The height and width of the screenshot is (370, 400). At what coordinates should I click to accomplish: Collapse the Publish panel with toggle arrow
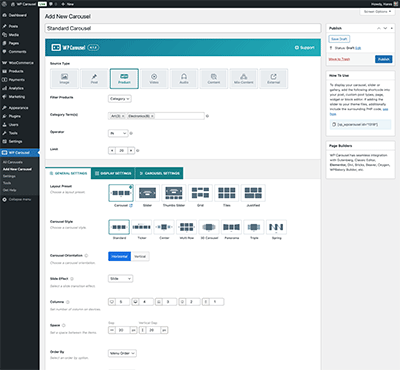coord(391,28)
